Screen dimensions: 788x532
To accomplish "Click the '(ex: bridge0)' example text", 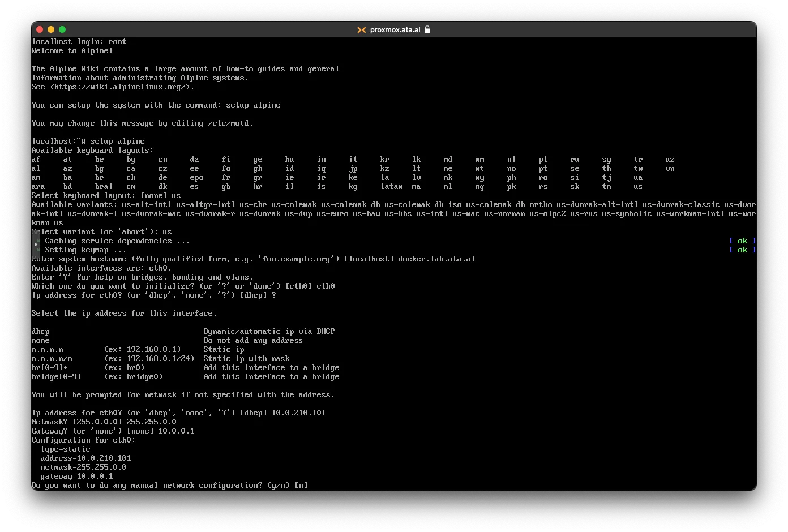I will click(x=134, y=377).
